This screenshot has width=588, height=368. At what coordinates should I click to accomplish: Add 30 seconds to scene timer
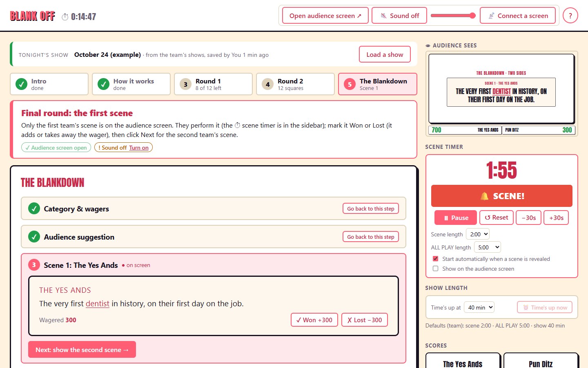click(556, 218)
